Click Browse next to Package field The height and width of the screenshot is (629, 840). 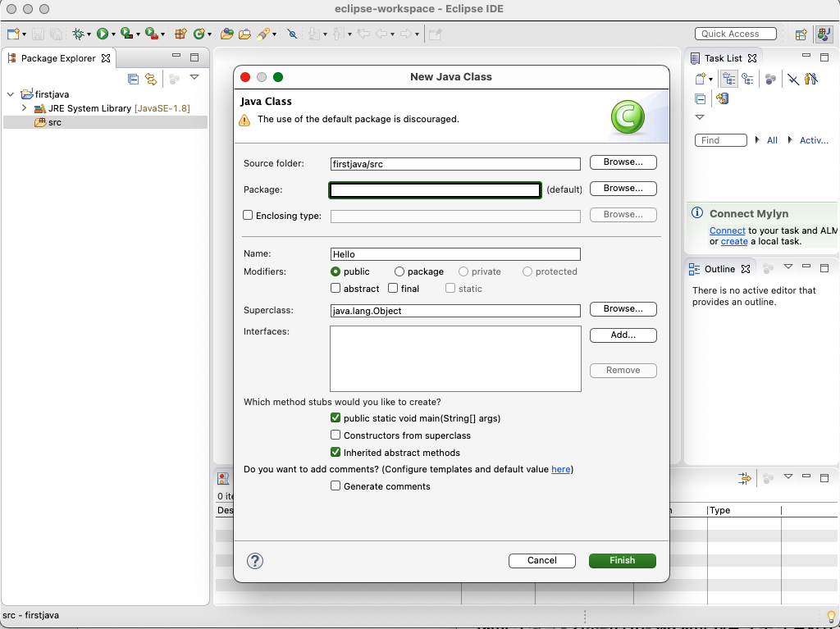(x=623, y=189)
